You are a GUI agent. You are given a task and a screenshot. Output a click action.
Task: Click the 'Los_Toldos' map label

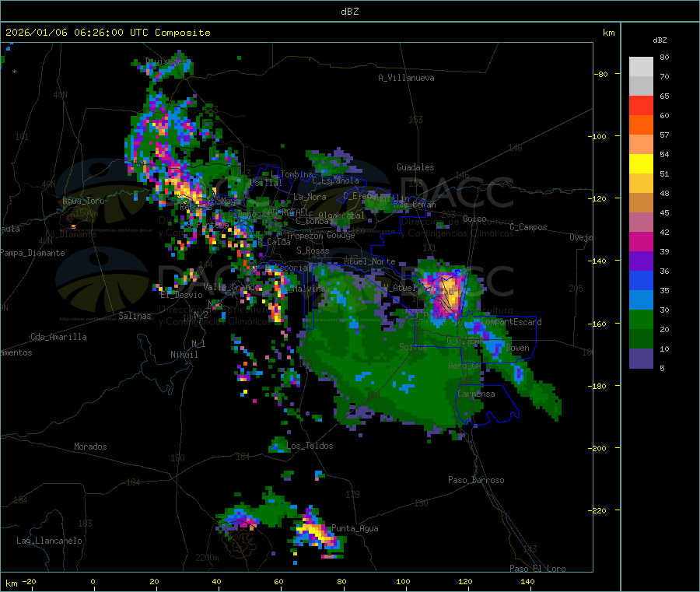[310, 446]
